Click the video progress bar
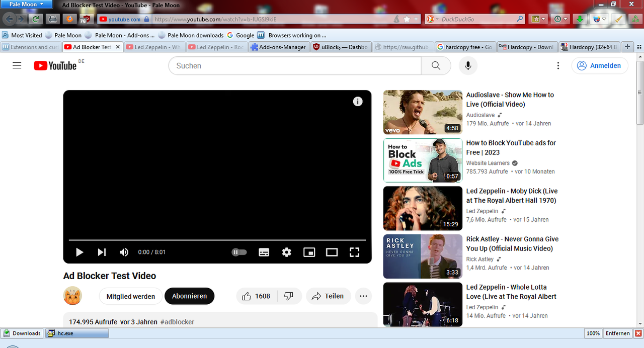 (x=217, y=240)
